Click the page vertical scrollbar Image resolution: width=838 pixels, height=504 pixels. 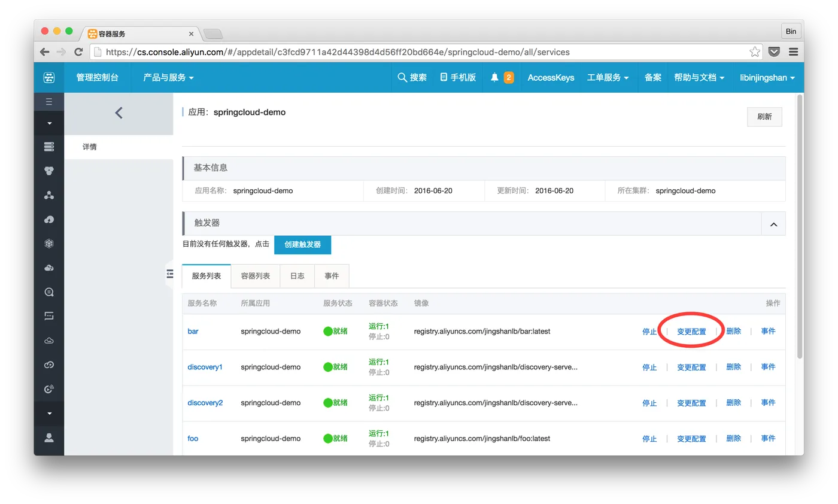click(800, 226)
